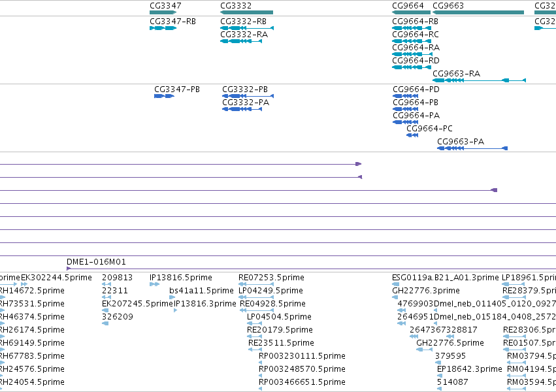Screen dimensions: 556x392
Task: Click the 379595 feature label
Action: click(x=450, y=356)
